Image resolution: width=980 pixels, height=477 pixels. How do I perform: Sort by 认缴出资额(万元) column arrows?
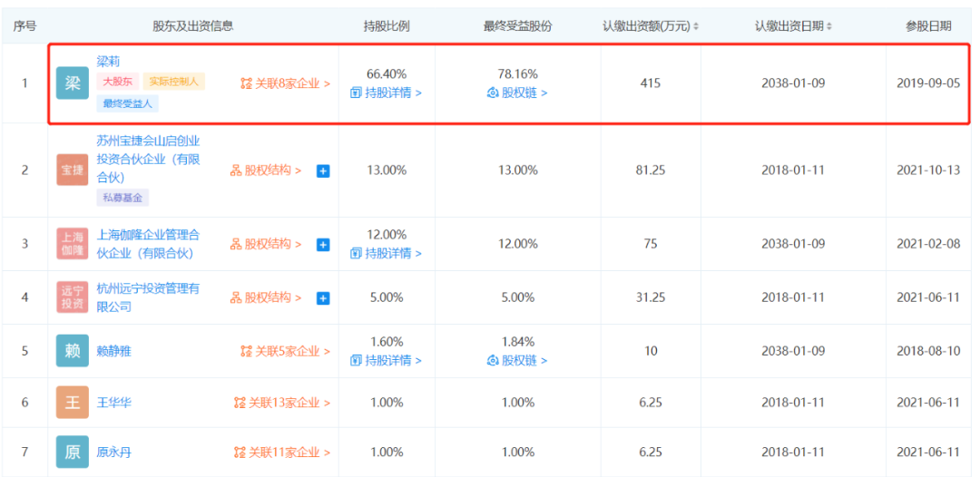click(696, 26)
